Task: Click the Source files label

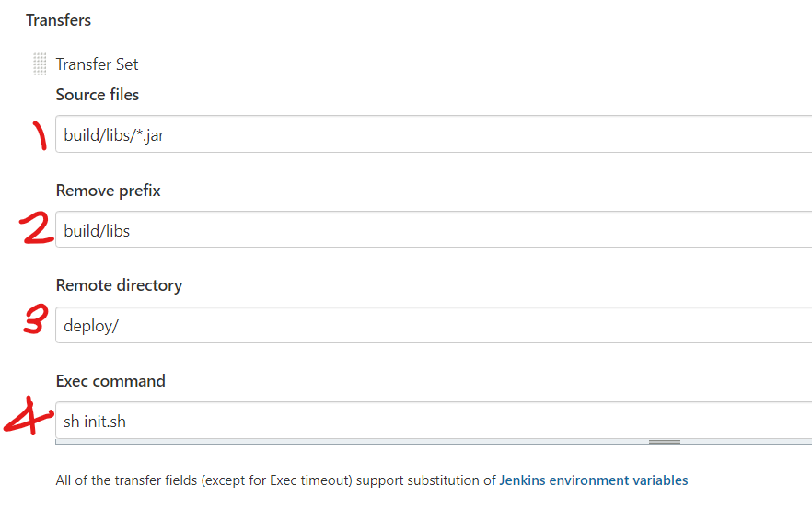Action: tap(98, 95)
